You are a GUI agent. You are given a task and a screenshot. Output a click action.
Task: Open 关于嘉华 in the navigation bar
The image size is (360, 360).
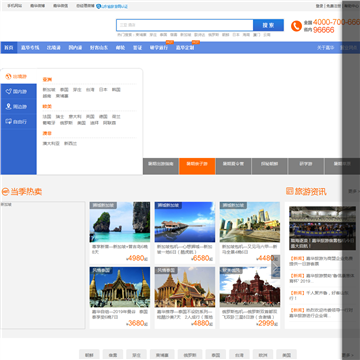325,48
